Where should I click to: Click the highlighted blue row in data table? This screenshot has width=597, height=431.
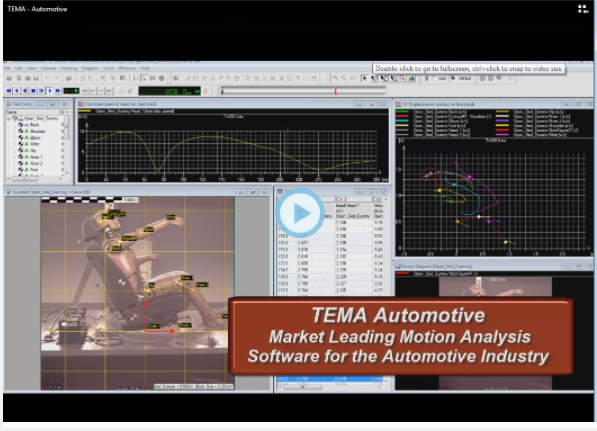click(330, 379)
